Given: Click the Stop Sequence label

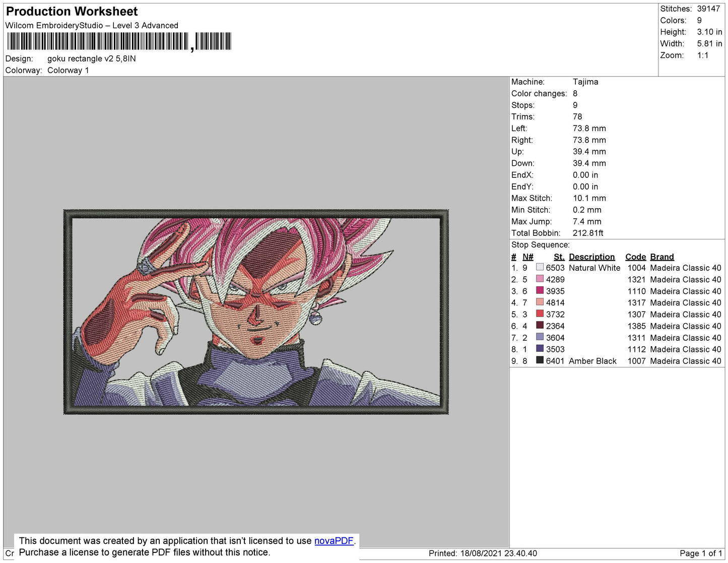Looking at the screenshot, I should click(x=540, y=245).
